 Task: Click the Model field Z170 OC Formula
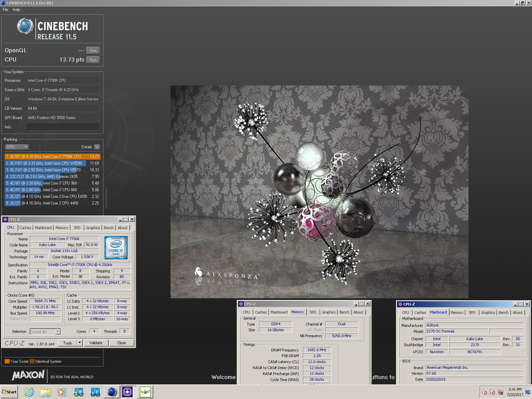[x=457, y=331]
